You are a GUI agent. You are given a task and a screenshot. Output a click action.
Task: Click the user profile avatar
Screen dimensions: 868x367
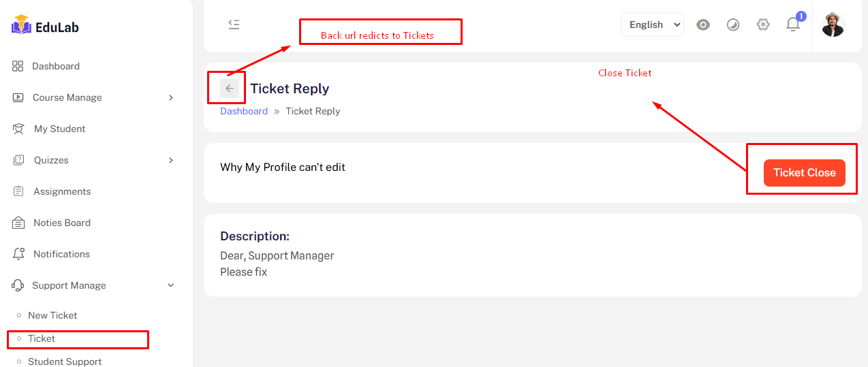[833, 25]
